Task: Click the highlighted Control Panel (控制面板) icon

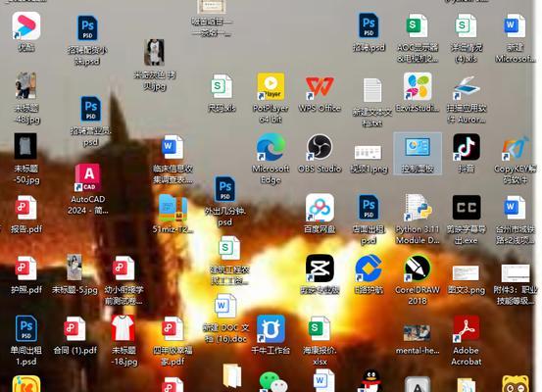Action: 418,154
